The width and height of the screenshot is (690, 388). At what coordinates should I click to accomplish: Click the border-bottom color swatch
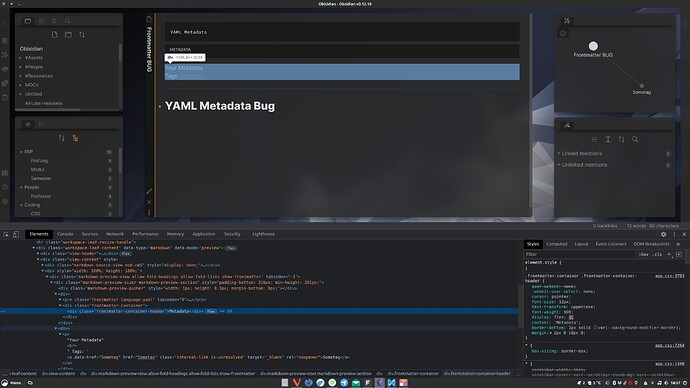(x=595, y=328)
